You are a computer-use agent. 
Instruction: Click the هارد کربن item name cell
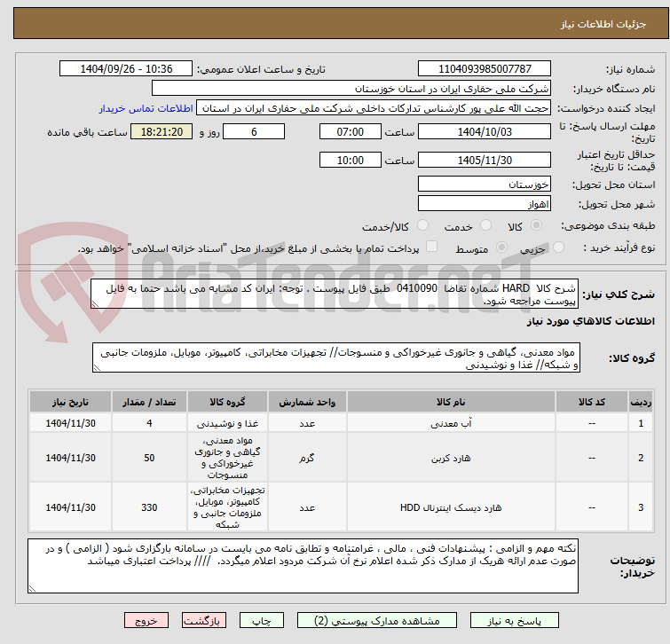click(451, 458)
